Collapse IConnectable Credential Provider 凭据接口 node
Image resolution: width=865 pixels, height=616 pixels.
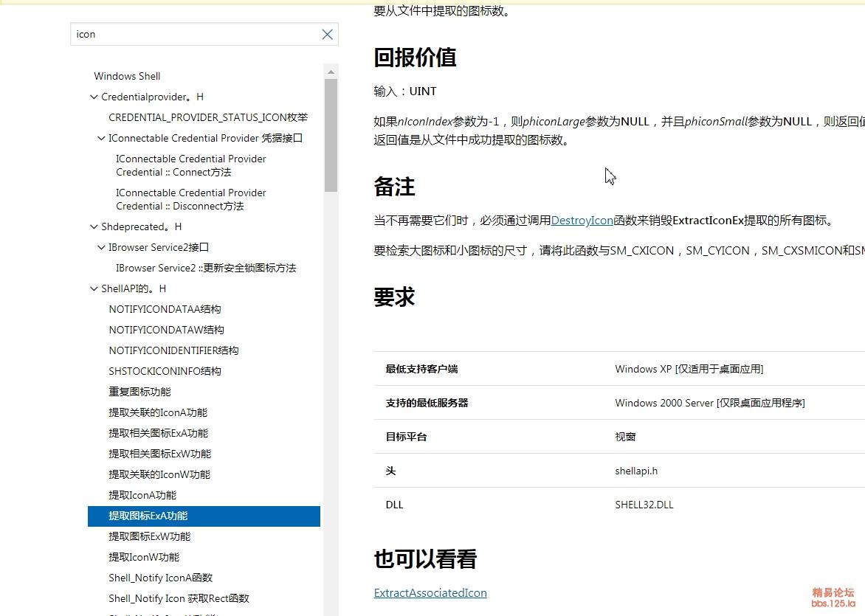point(101,139)
